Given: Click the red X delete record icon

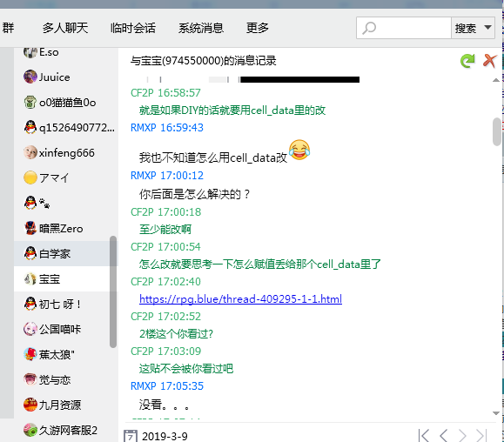Looking at the screenshot, I should tap(489, 60).
